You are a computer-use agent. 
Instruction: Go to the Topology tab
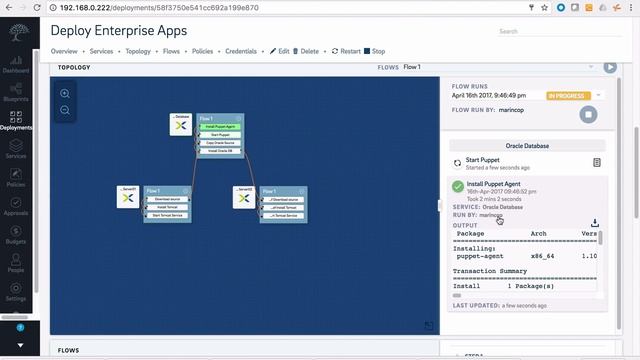pyautogui.click(x=138, y=51)
